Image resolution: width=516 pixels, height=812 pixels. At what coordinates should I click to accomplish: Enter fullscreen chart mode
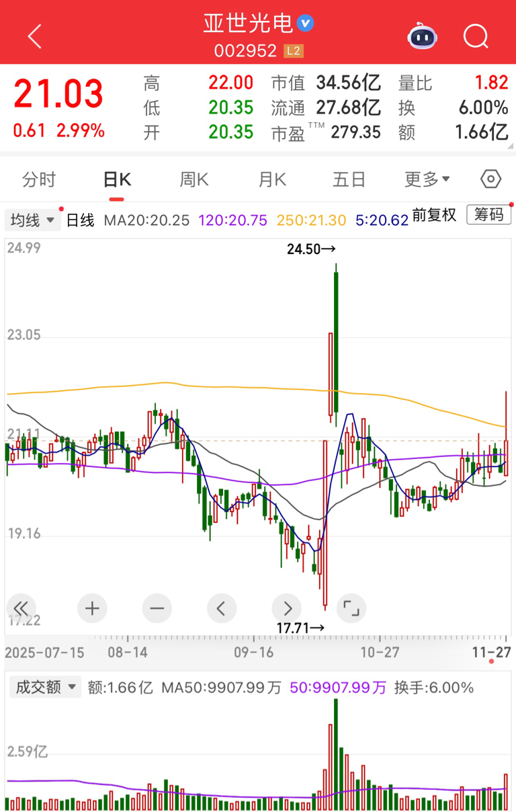(x=351, y=609)
